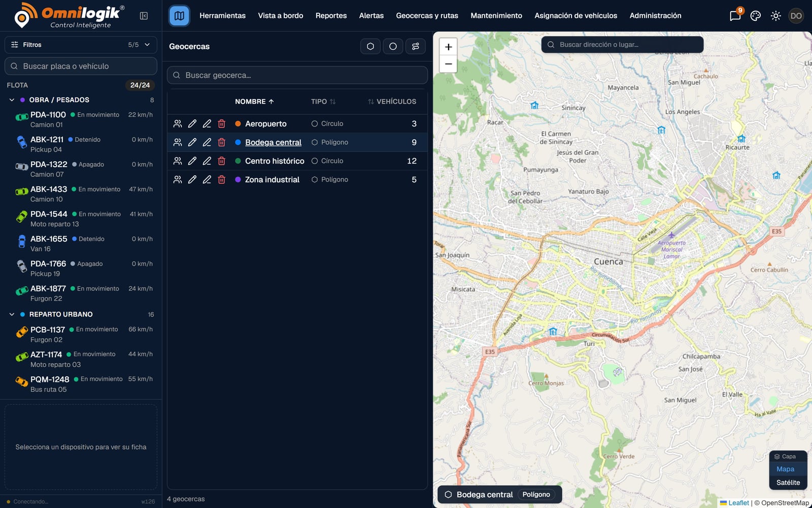Open the Filtros dropdown
The height and width of the screenshot is (508, 812).
81,45
